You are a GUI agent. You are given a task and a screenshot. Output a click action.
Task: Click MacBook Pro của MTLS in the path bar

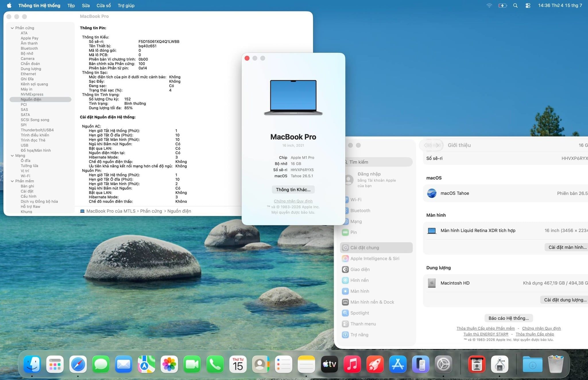(108, 211)
